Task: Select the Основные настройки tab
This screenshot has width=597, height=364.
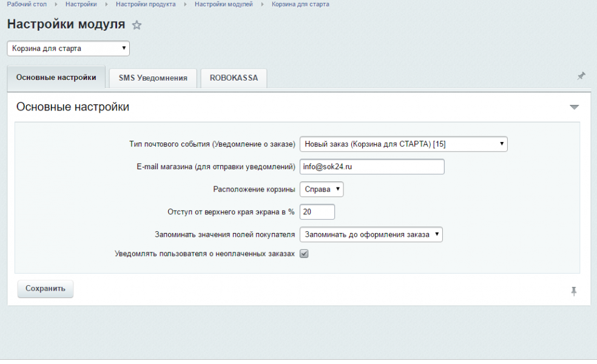Action: click(x=56, y=77)
